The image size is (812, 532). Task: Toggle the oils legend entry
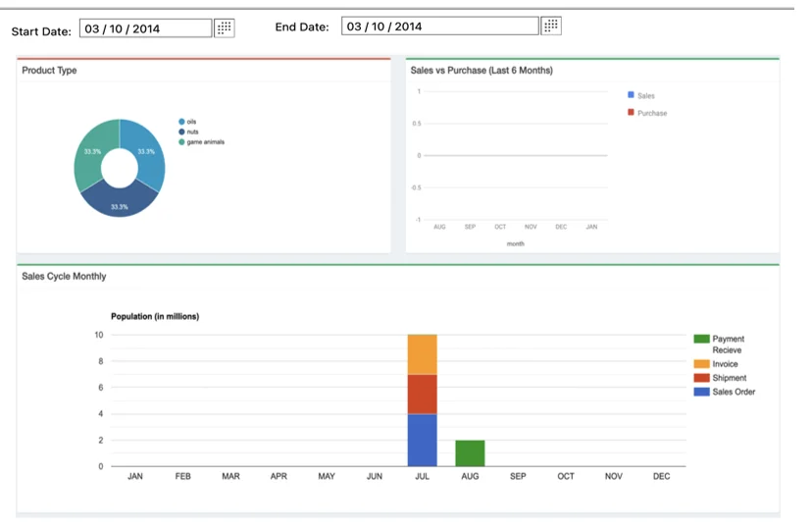point(191,122)
